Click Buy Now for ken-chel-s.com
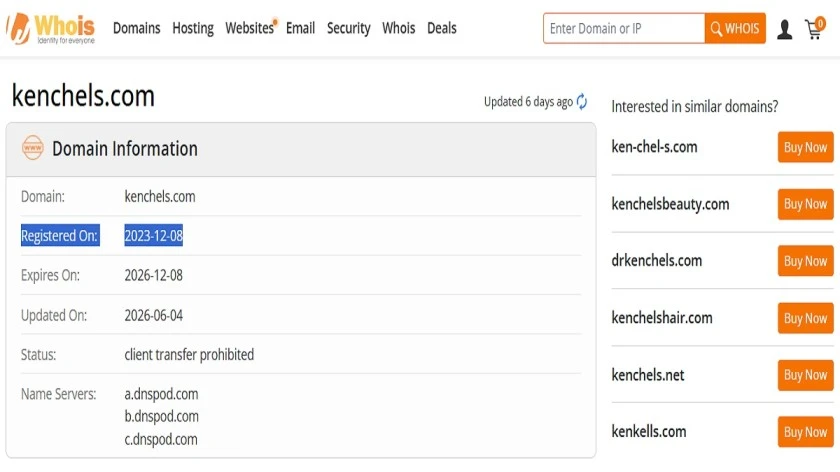This screenshot has width=840, height=472. pos(805,147)
